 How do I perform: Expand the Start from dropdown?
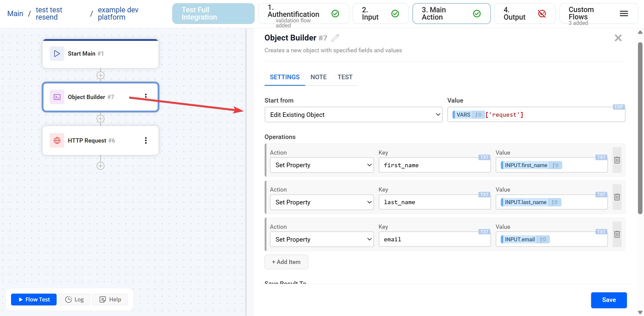[x=353, y=115]
